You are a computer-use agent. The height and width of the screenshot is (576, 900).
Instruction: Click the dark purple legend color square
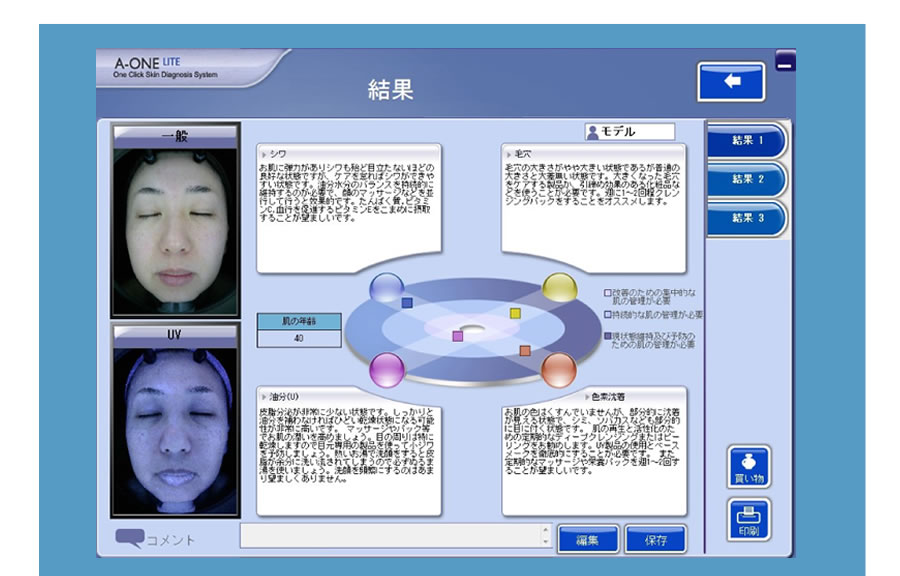click(x=608, y=337)
